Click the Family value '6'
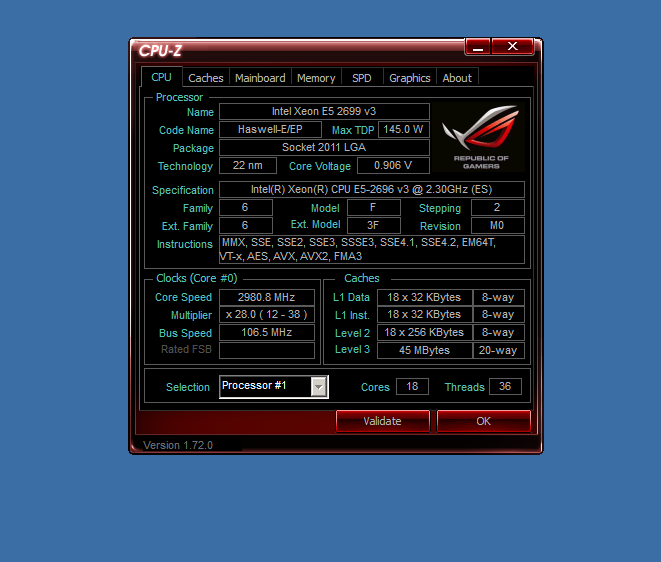Image resolution: width=661 pixels, height=562 pixels. click(246, 207)
